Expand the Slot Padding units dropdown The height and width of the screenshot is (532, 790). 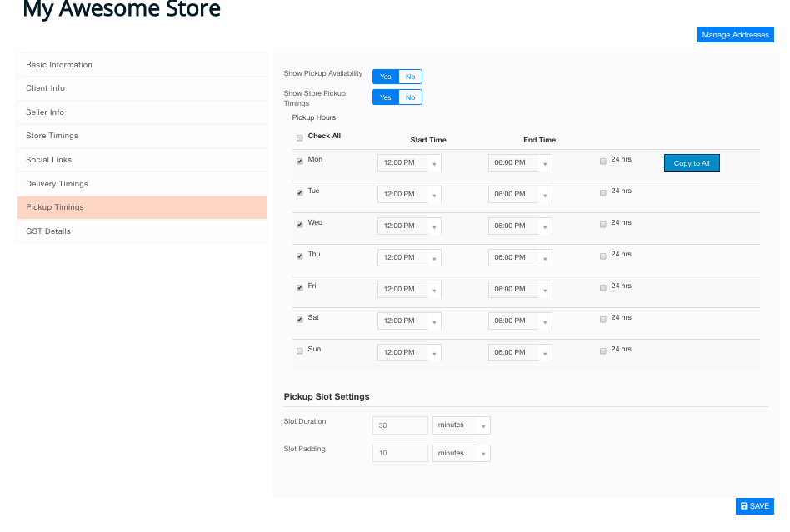[x=461, y=453]
